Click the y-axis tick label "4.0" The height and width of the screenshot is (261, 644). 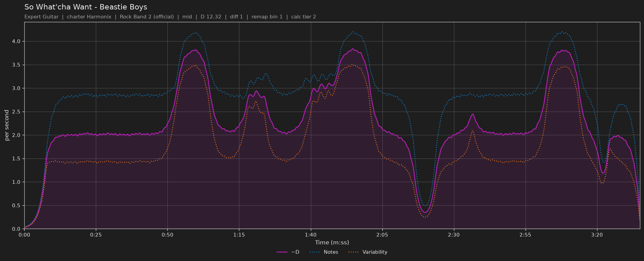pos(16,41)
